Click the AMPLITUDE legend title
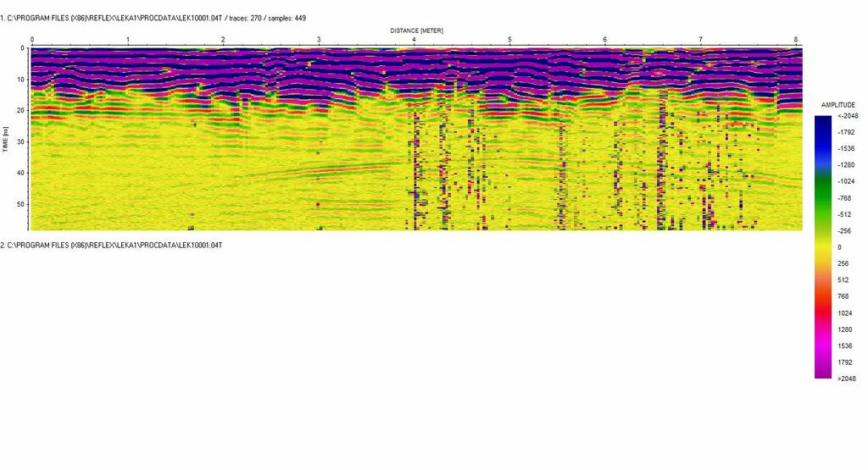868x470 pixels. pyautogui.click(x=838, y=104)
